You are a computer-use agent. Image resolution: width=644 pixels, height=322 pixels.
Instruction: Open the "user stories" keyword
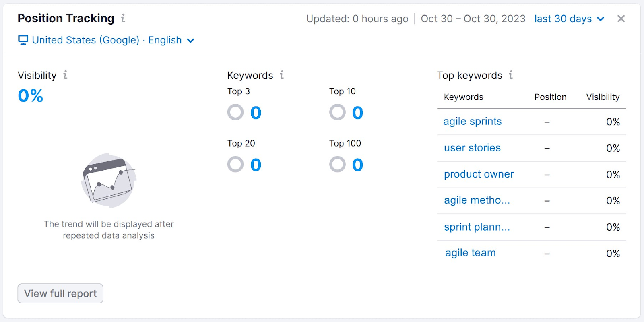click(472, 148)
